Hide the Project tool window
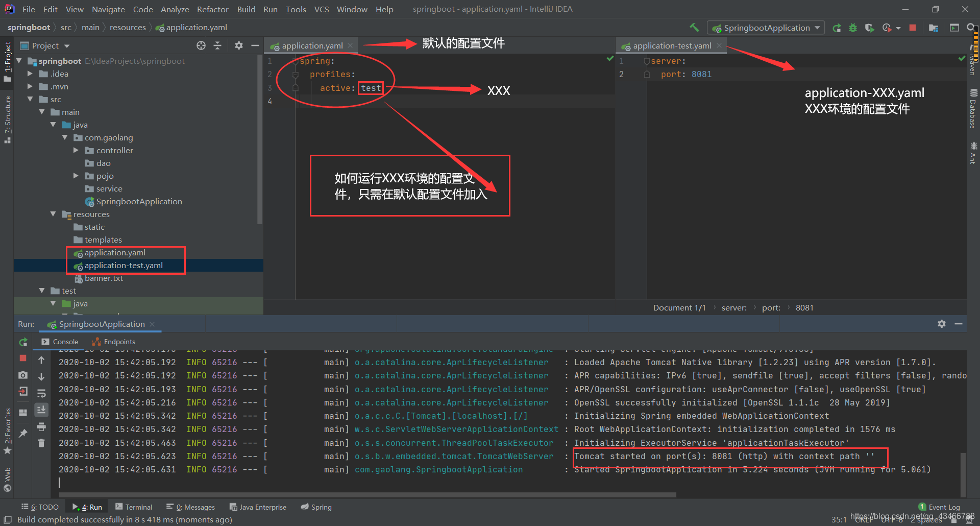980x526 pixels. tap(255, 45)
